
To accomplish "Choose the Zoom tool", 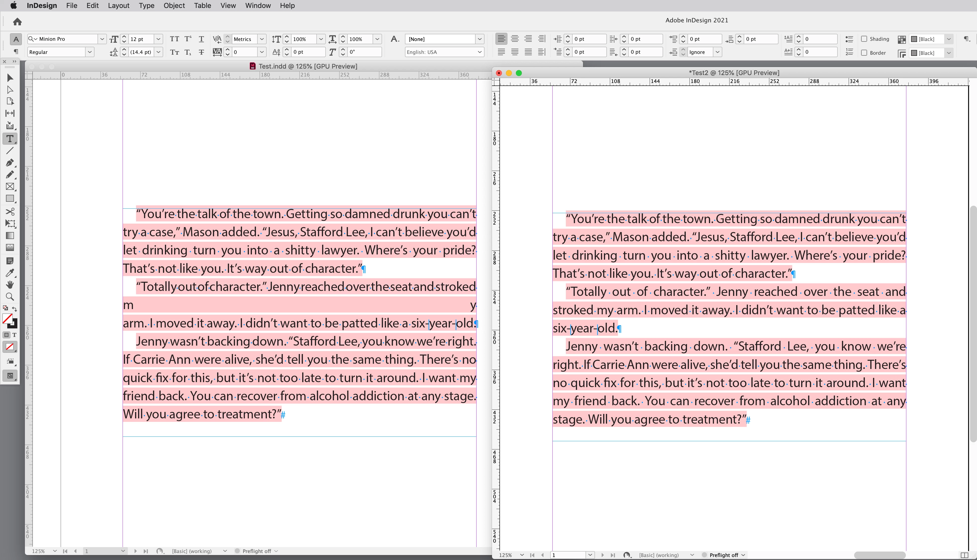I will [10, 297].
